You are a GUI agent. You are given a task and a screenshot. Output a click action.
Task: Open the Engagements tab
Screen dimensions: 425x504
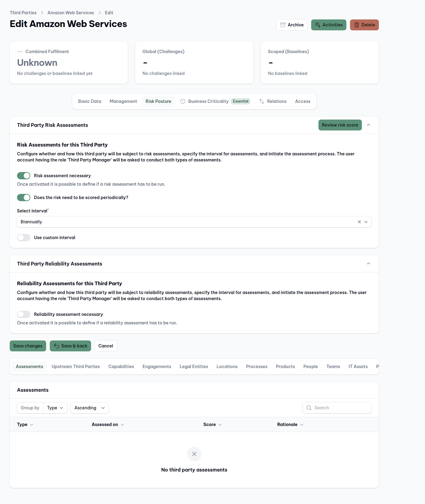(157, 367)
